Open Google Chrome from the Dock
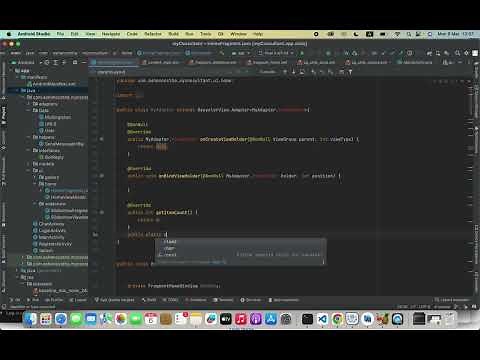The height and width of the screenshot is (360, 480). coord(337,319)
